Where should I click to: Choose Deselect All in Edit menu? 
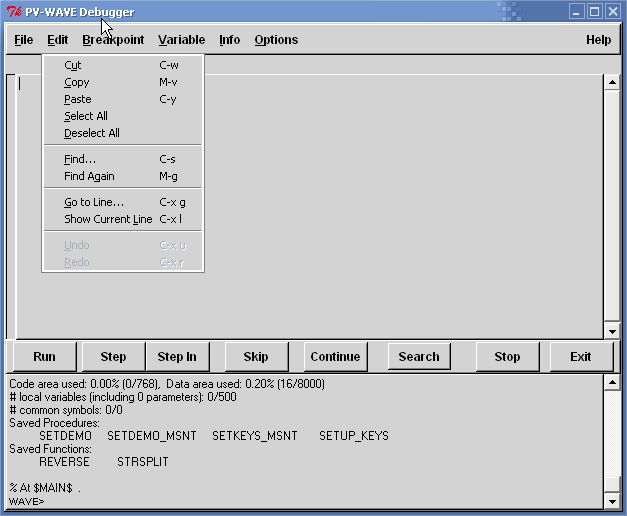pyautogui.click(x=123, y=133)
